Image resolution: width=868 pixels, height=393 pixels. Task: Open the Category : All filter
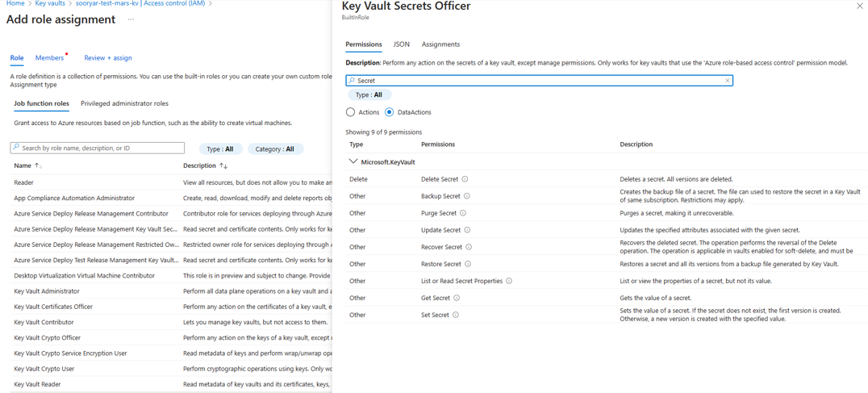pyautogui.click(x=275, y=149)
